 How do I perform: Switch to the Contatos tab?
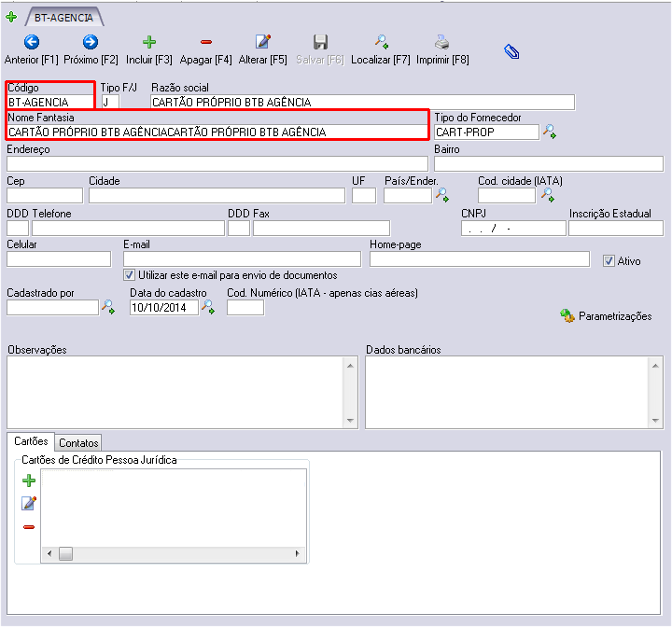(x=78, y=442)
